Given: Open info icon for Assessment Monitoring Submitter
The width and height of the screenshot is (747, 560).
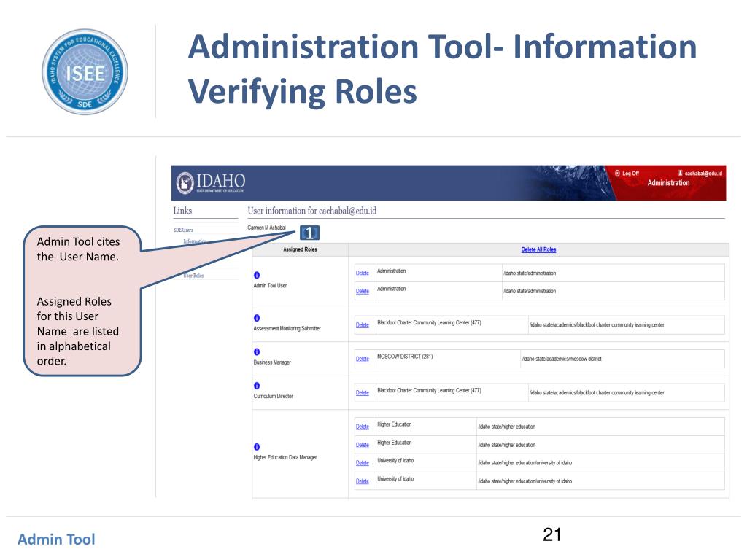Looking at the screenshot, I should tap(257, 318).
